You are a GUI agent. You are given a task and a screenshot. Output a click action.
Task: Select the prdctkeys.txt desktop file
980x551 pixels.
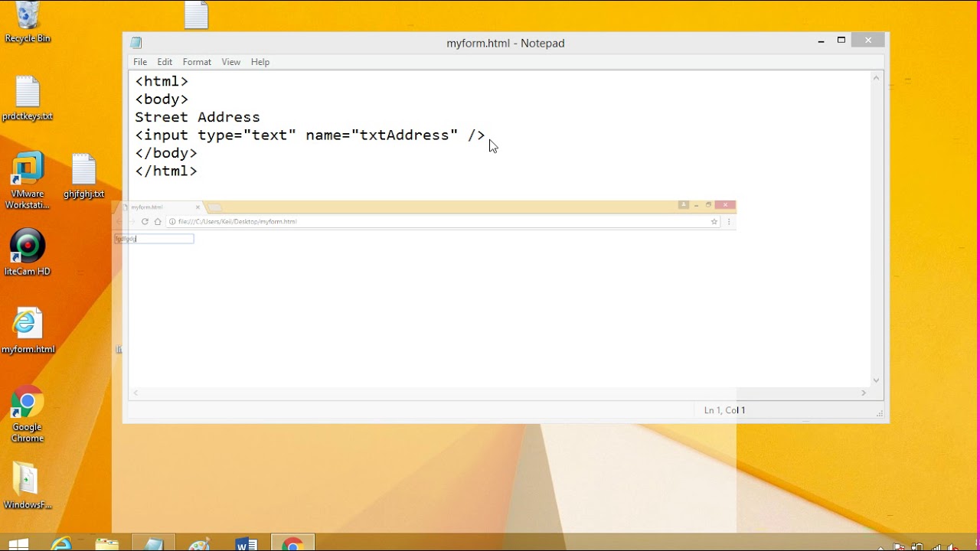pos(28,99)
